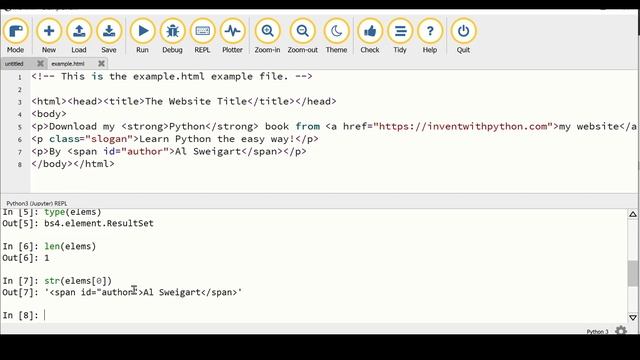Image resolution: width=640 pixels, height=360 pixels.
Task: Quit the Mu editor
Action: pos(463,36)
